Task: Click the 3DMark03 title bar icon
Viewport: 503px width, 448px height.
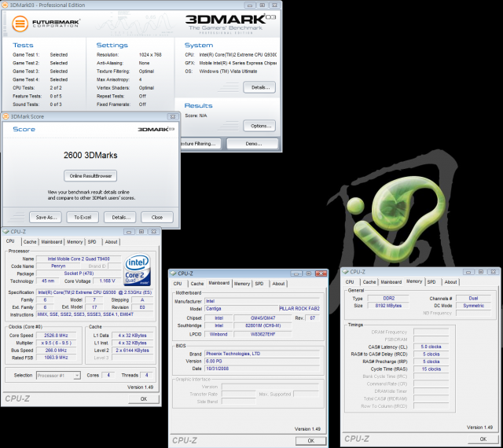Action: [x=6, y=5]
